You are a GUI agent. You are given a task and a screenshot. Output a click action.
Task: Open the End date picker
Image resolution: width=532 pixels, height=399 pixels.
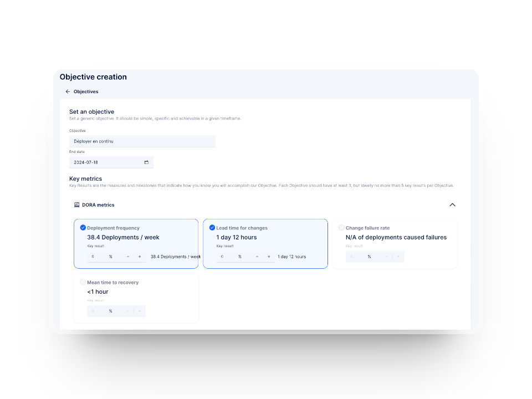[111, 162]
